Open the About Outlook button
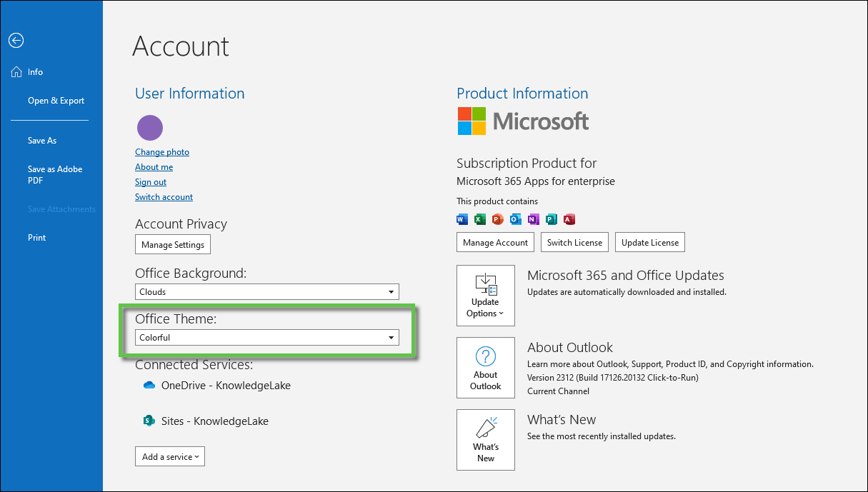868x492 pixels. [x=485, y=368]
